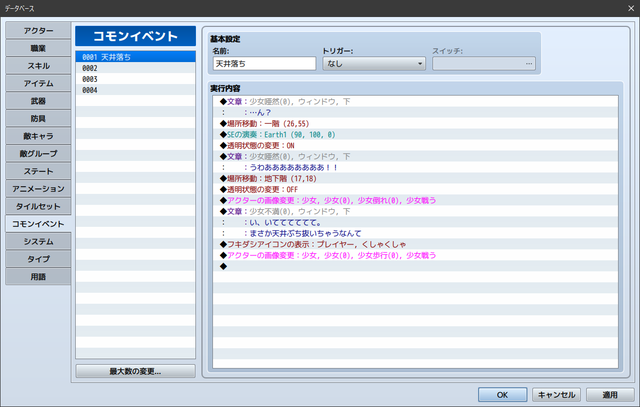Switch to the 職業 tab
The height and width of the screenshot is (407, 640).
pos(38,48)
